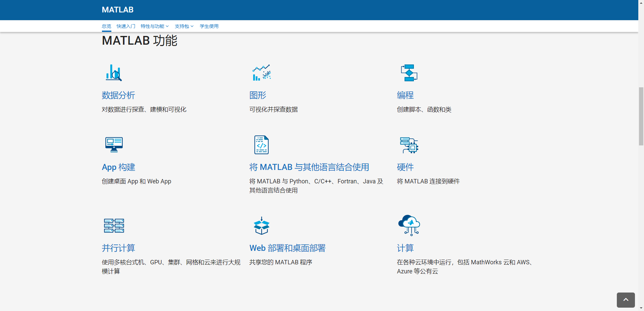This screenshot has width=644, height=311.
Task: Click the Programming flowchart icon
Action: 409,73
